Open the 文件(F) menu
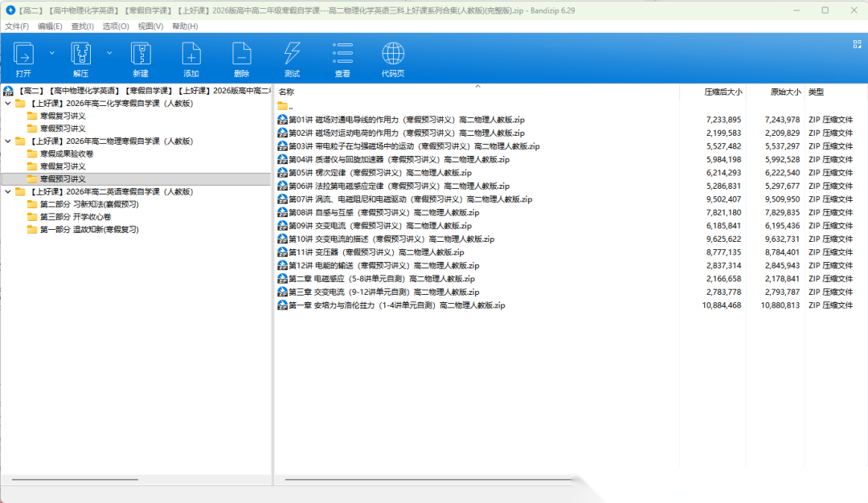 tap(17, 27)
